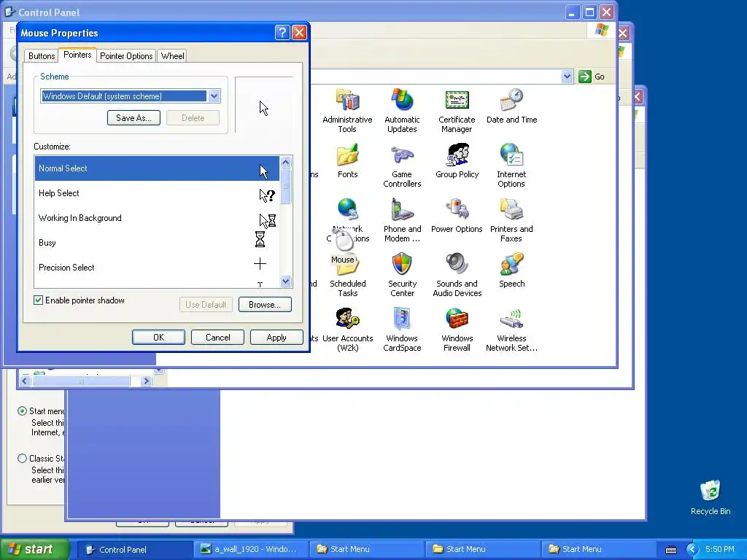Click right arrow of horizontal scrollbar in back window
The image size is (747, 560).
click(x=146, y=381)
